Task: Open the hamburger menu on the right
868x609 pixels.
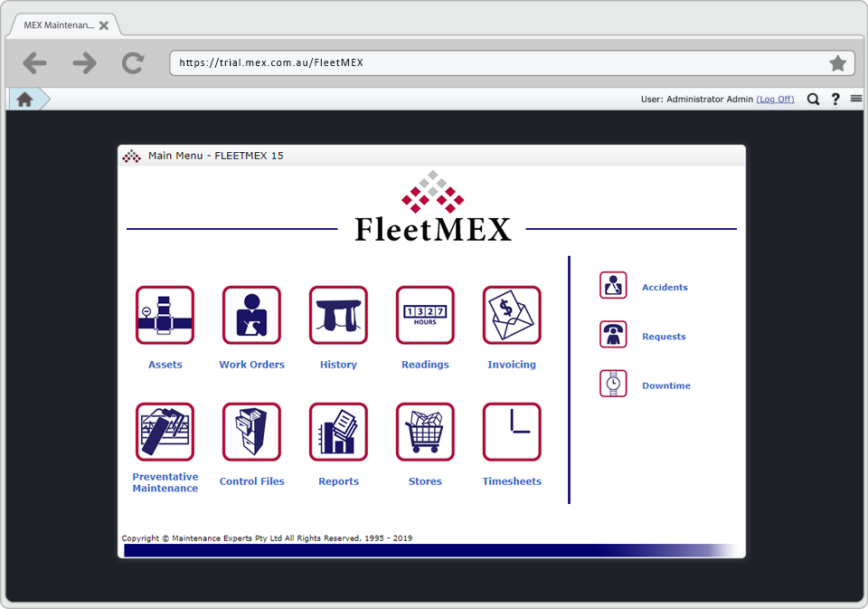Action: 855,99
